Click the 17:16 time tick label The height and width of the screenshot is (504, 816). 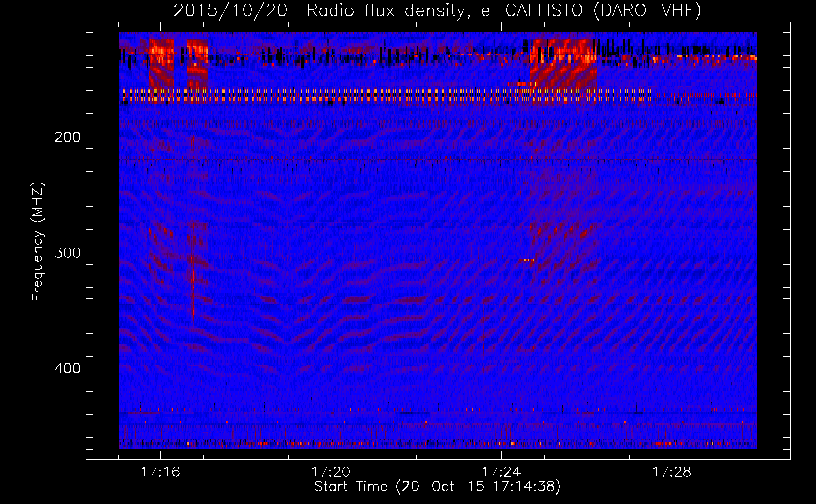[x=160, y=472]
